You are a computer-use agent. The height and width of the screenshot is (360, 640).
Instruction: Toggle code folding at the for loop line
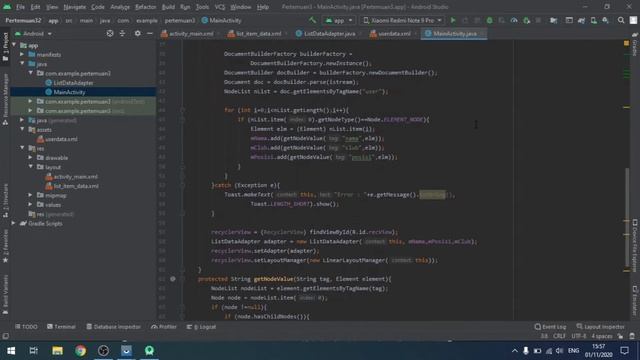click(x=182, y=110)
